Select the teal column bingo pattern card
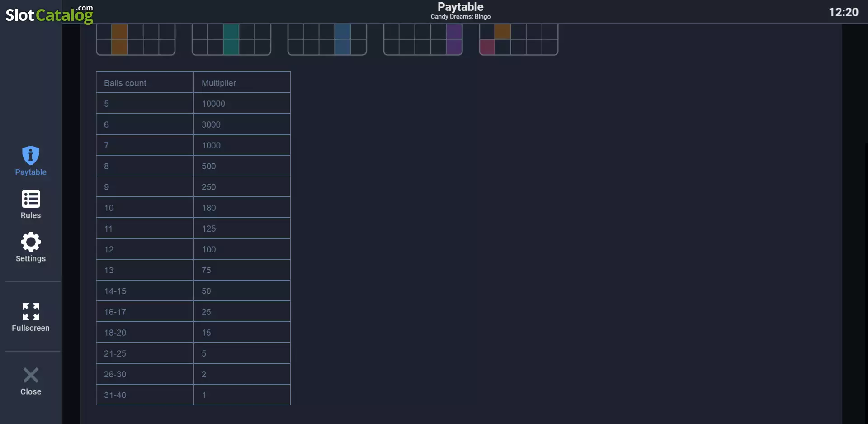The image size is (868, 424). point(231,40)
